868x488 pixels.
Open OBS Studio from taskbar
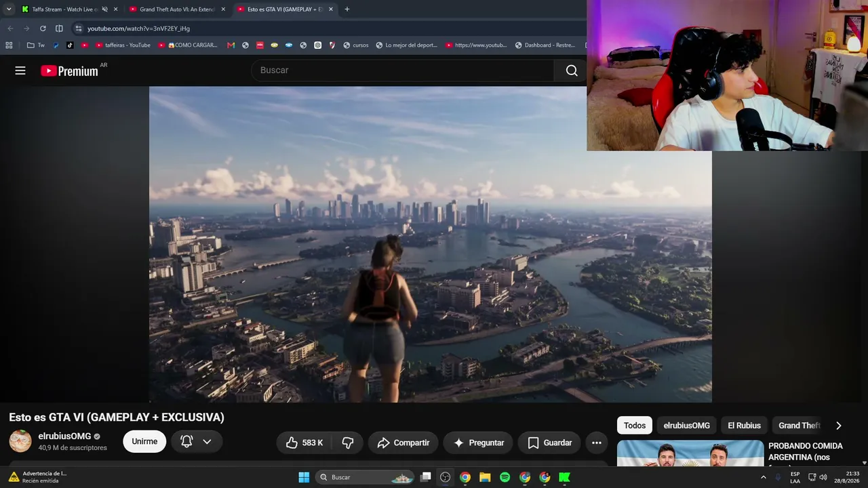445,477
